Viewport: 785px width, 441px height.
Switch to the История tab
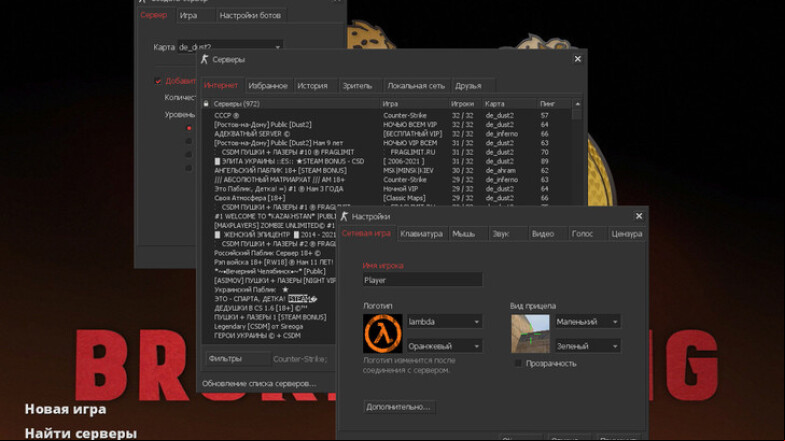[x=312, y=86]
